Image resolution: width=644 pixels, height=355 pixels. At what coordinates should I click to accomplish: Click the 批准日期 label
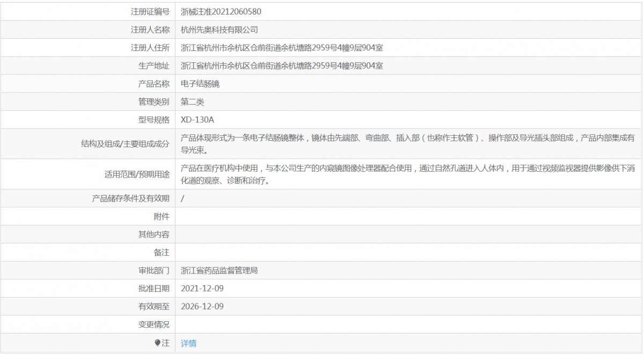154,288
